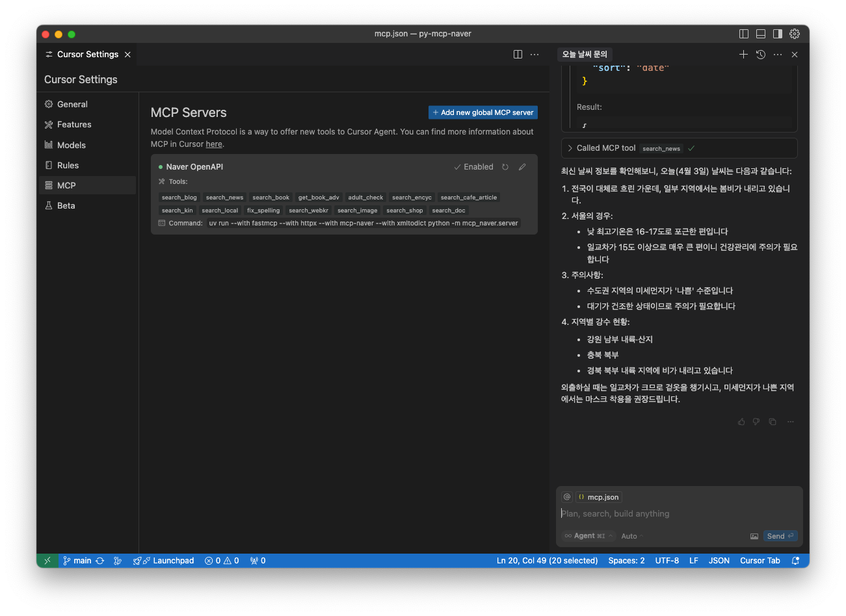Open remote window green status icon
The width and height of the screenshot is (846, 616).
tap(47, 561)
